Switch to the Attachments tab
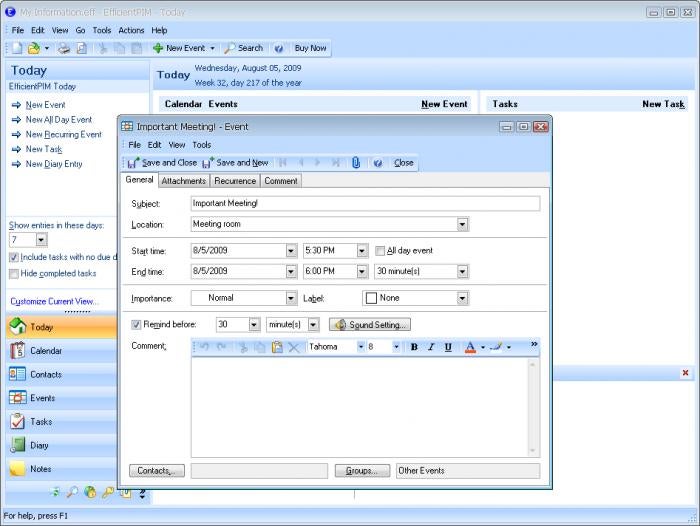The height and width of the screenshot is (526, 700). (183, 181)
